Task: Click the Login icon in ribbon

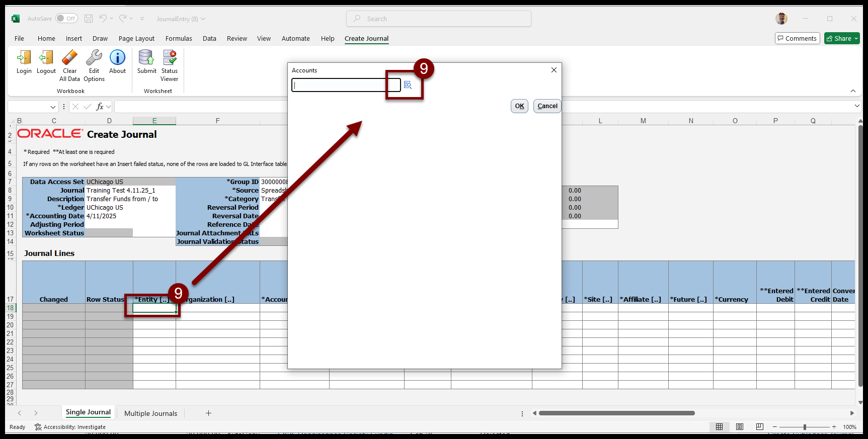Action: click(x=24, y=58)
